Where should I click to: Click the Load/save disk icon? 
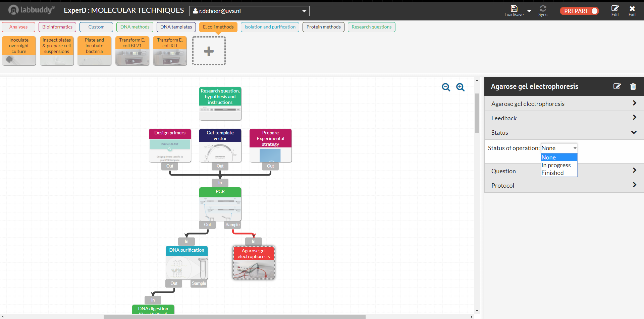(x=514, y=9)
